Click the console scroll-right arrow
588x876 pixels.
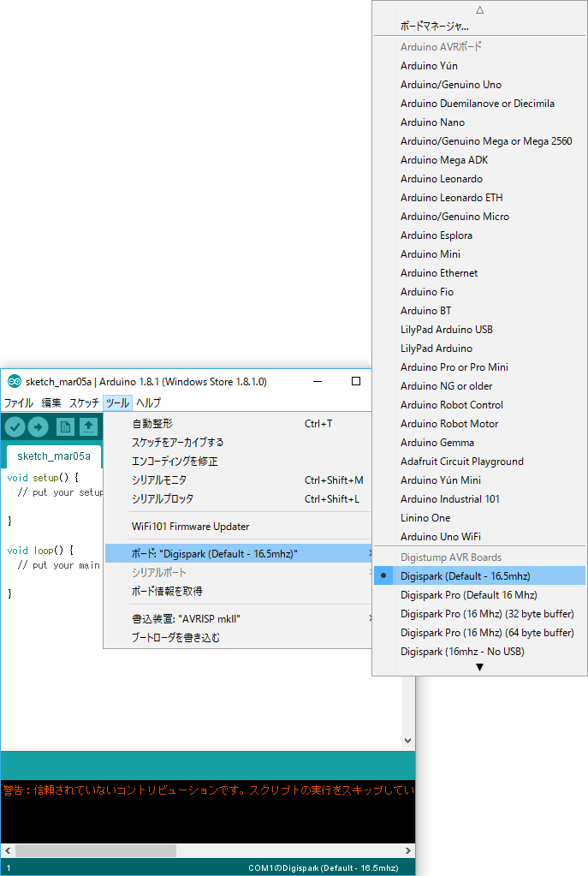408,850
